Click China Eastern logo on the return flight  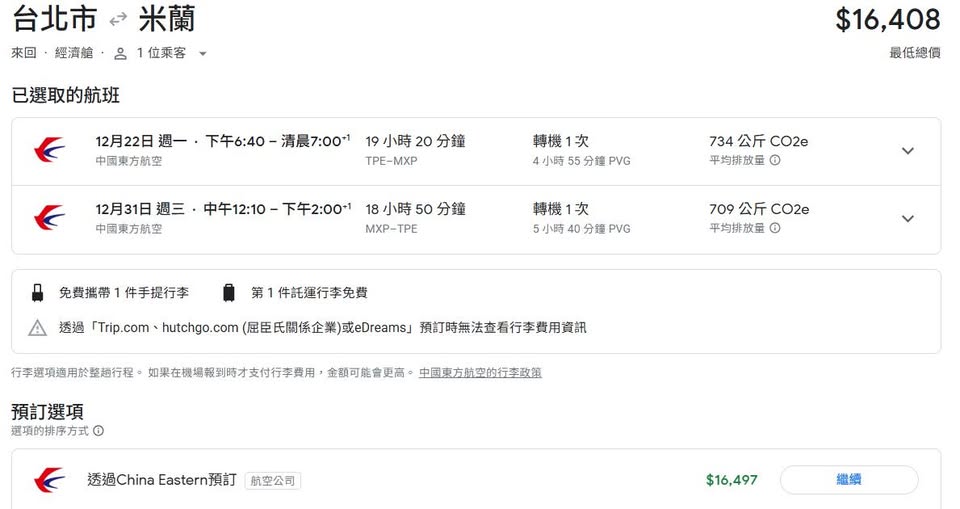49,219
